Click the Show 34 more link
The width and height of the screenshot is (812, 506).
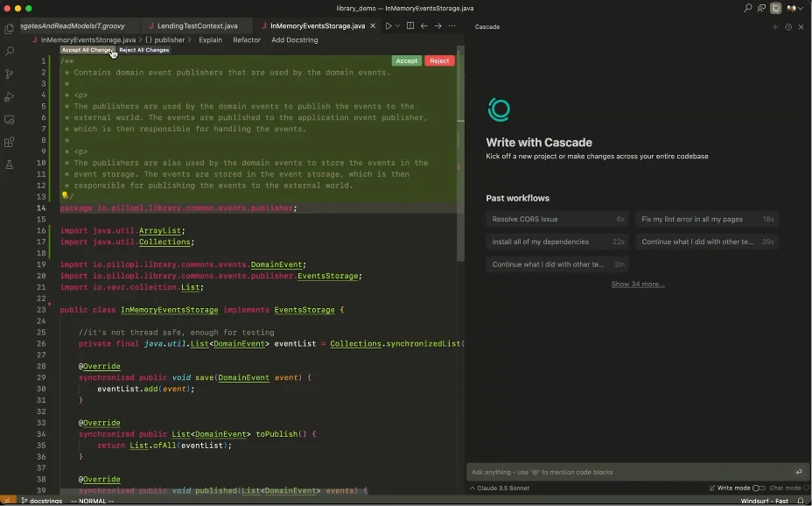tap(638, 284)
